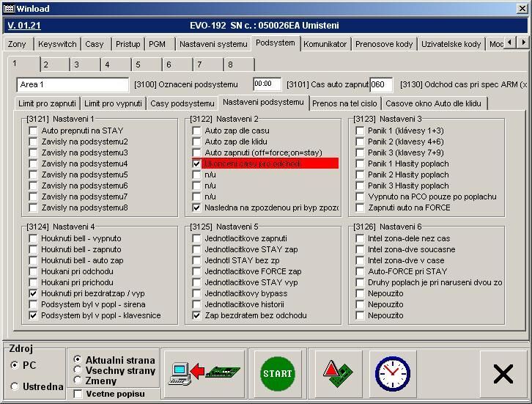
Task: Click the V. 01.21 version link
Action: (24, 26)
